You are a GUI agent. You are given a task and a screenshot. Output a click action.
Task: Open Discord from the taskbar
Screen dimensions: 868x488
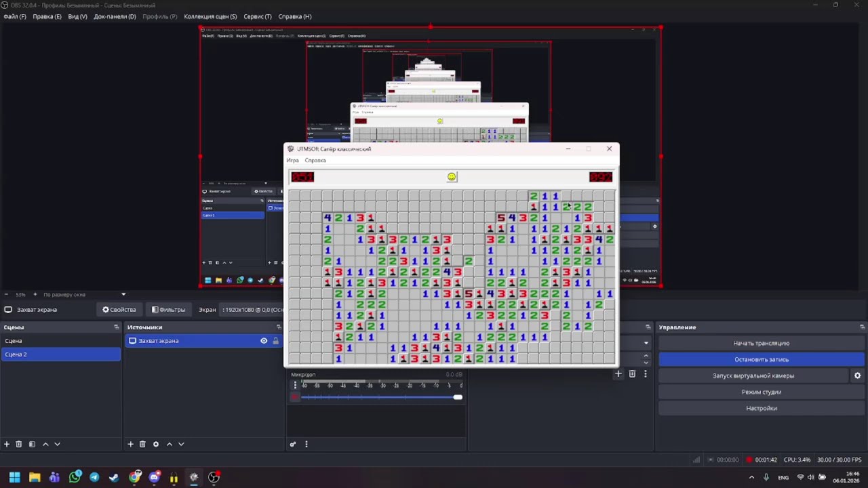pyautogui.click(x=154, y=477)
